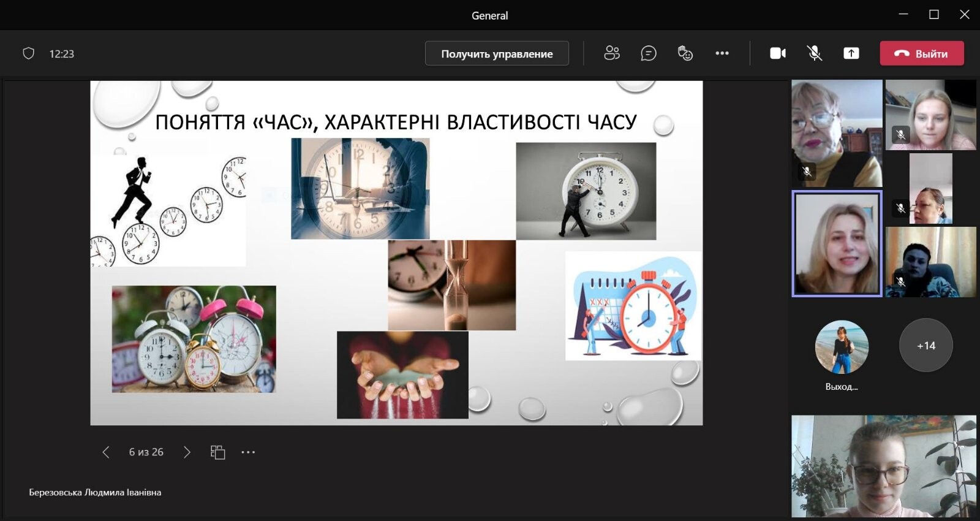Image resolution: width=980 pixels, height=521 pixels.
Task: Click the girl with glasses self-view video
Action: pyautogui.click(x=883, y=466)
